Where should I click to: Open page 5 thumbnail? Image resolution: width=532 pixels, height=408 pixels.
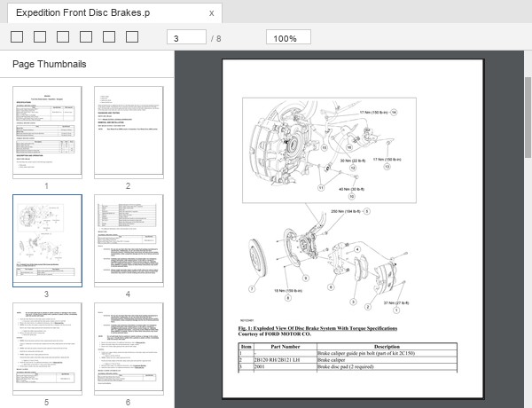47,349
